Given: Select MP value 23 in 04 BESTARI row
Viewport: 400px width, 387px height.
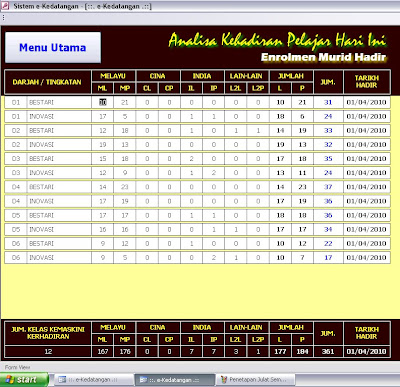Looking at the screenshot, I should tap(125, 187).
